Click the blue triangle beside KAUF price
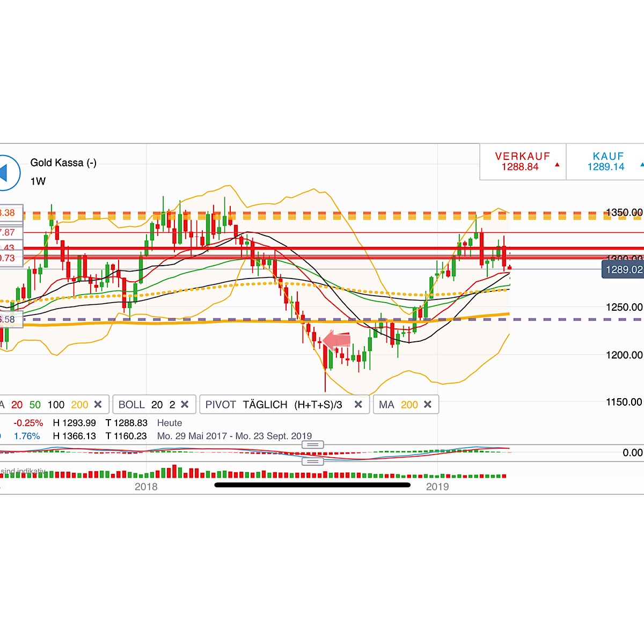Image resolution: width=644 pixels, height=644 pixels. (x=642, y=165)
